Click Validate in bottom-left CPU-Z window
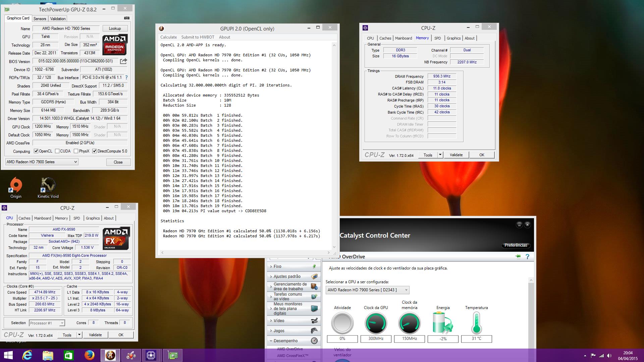644x362 pixels. tap(95, 335)
